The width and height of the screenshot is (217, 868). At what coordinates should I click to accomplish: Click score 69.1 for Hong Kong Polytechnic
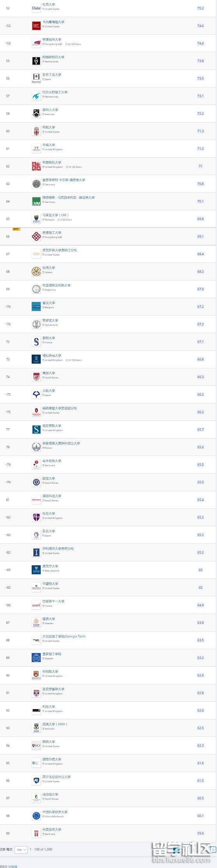pos(201,236)
